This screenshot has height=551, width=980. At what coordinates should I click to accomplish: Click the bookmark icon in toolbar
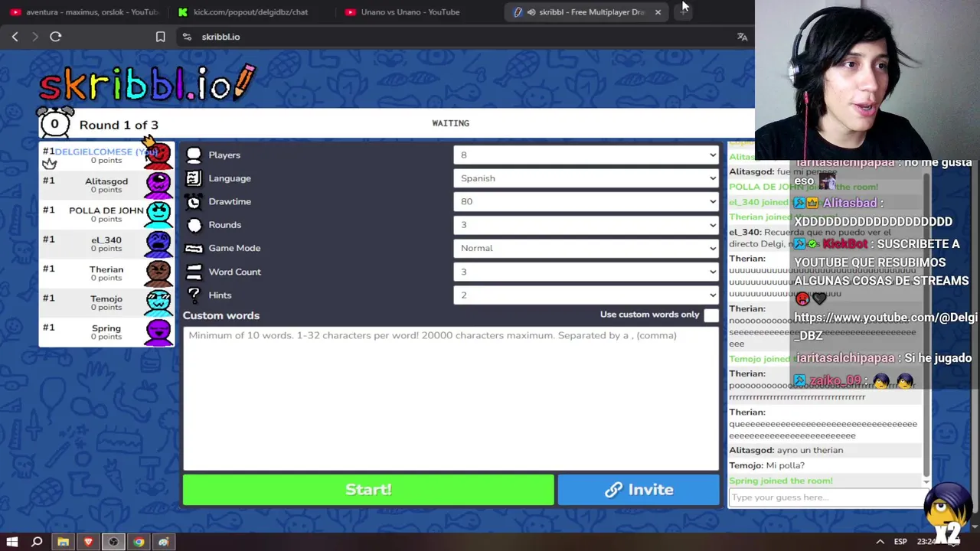click(160, 37)
